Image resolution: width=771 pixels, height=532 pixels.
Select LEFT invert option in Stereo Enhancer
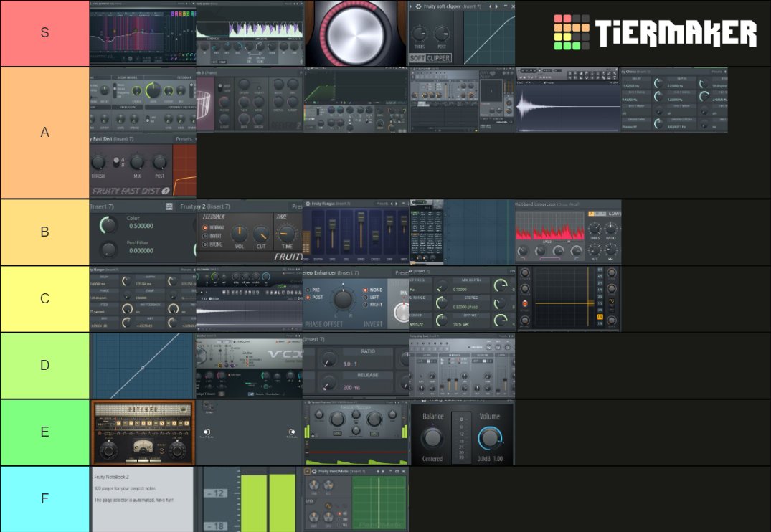366,297
